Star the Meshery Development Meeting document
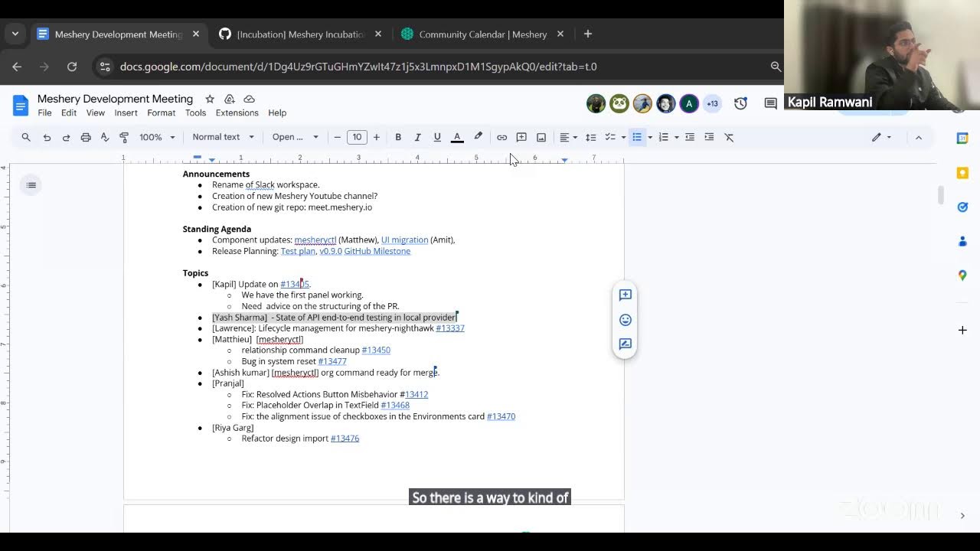Image resolution: width=980 pixels, height=551 pixels. (x=210, y=99)
